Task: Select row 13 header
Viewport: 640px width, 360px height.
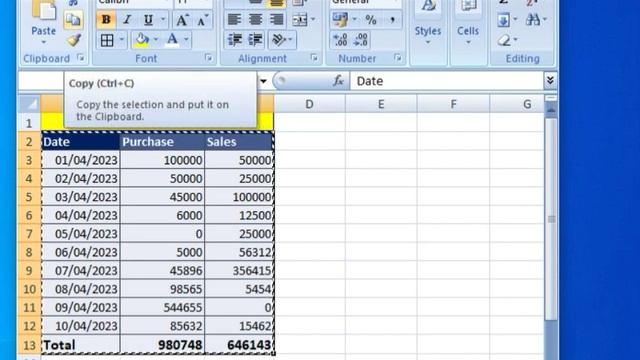Action: [29, 345]
